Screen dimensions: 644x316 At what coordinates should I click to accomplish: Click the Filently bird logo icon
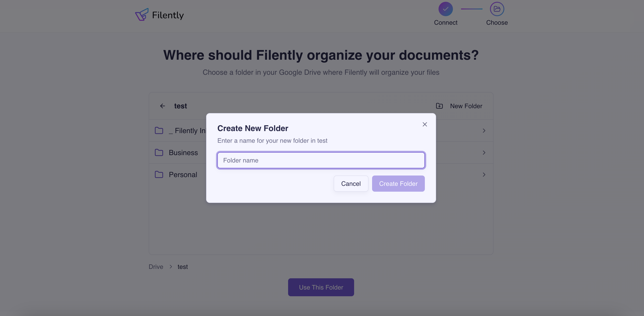click(142, 15)
